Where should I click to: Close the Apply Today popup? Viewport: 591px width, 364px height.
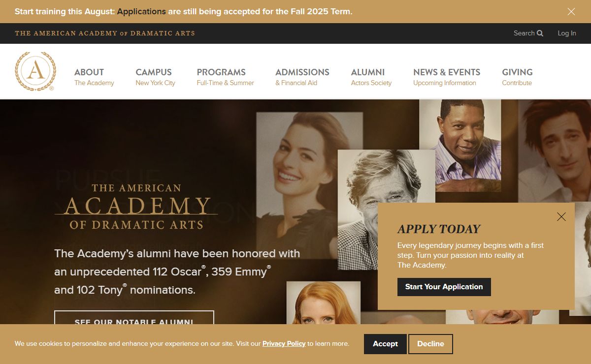(x=561, y=216)
